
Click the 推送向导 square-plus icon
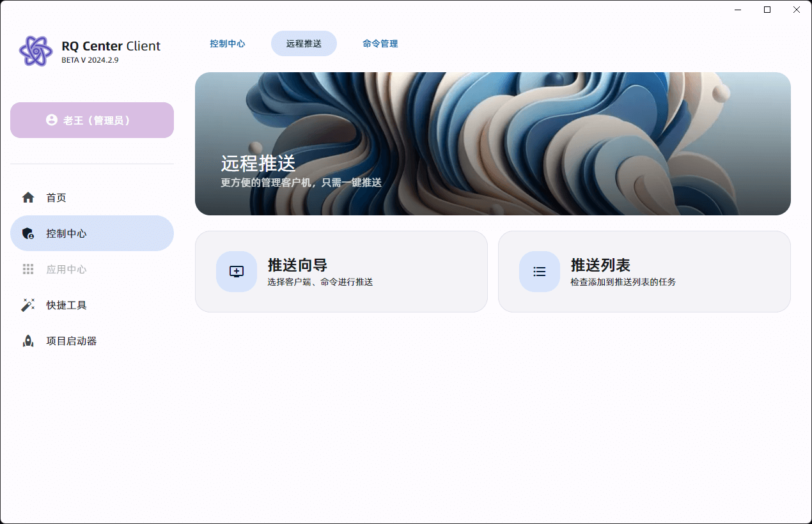click(x=236, y=271)
